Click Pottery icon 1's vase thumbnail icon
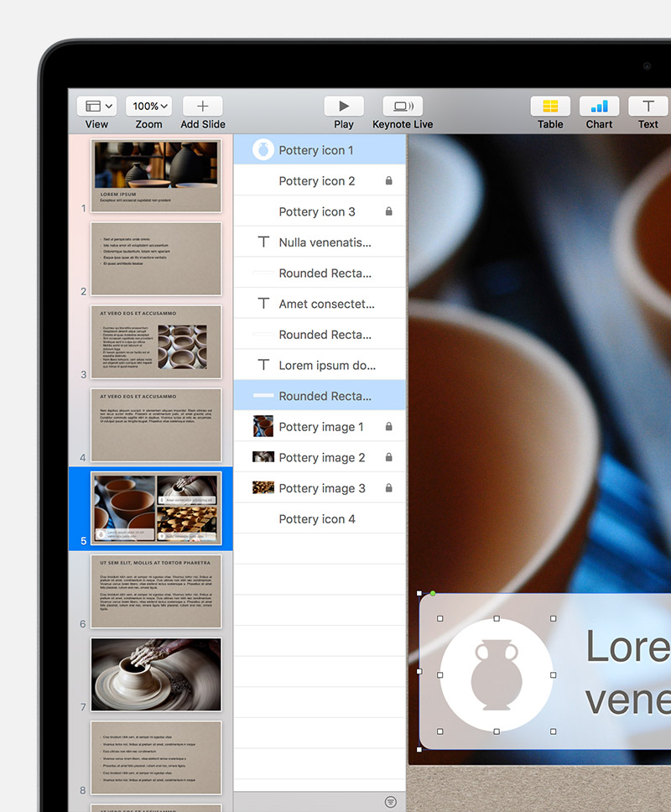671x812 pixels. pos(263,150)
